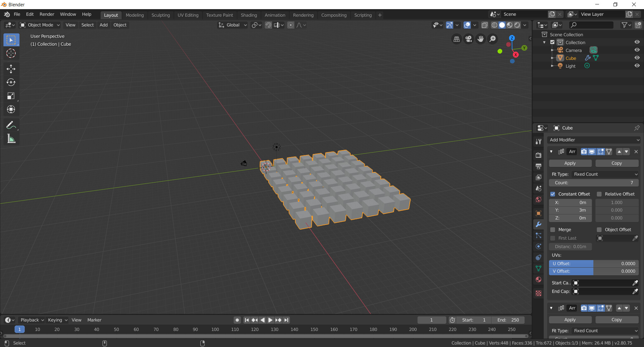Enable snapping with the magnet icon

click(x=268, y=25)
